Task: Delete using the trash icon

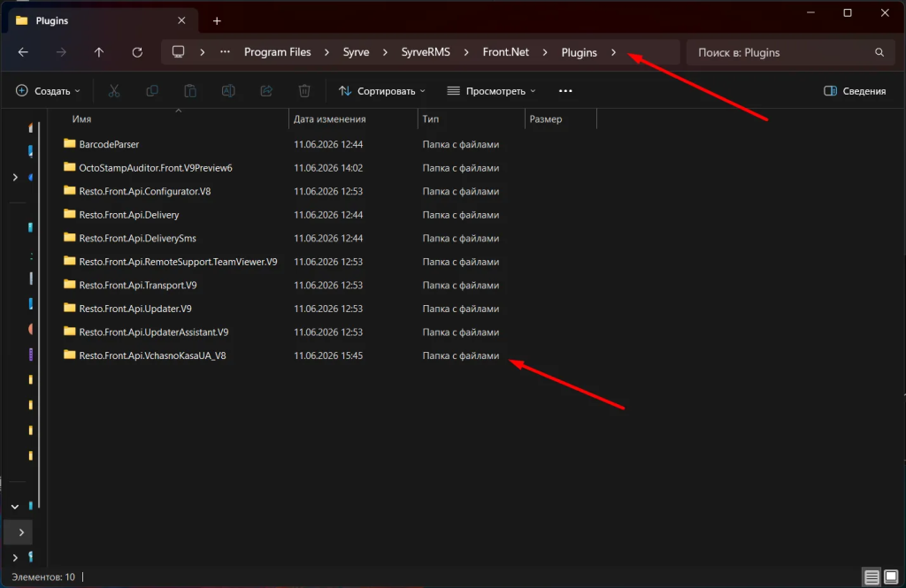Action: pos(304,91)
